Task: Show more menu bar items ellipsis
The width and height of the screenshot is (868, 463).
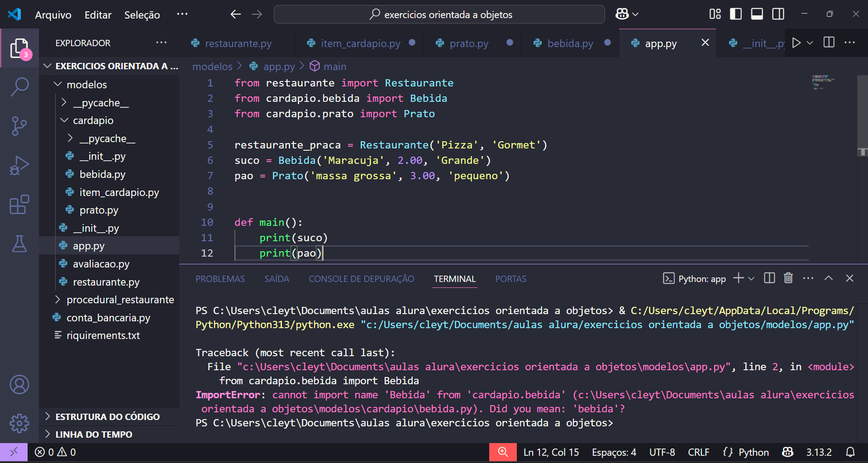Action: coord(182,14)
